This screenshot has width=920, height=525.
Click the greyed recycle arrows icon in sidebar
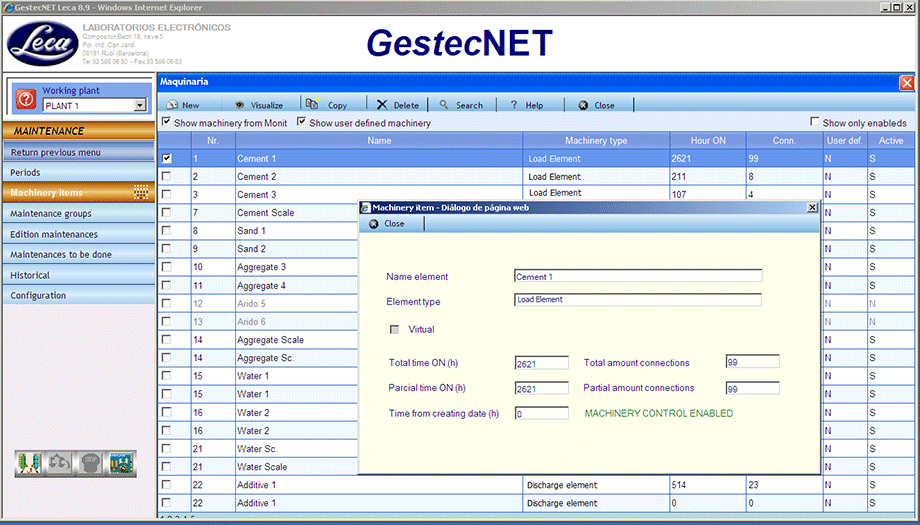(x=59, y=463)
